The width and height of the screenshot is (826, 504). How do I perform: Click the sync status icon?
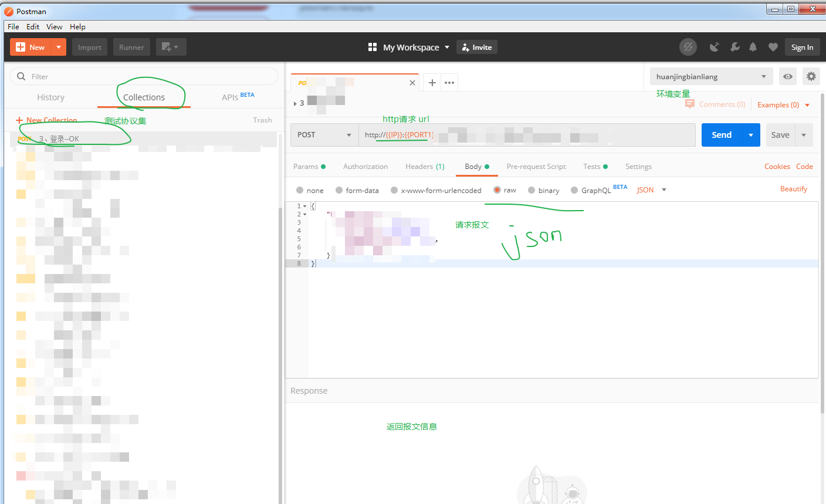tap(688, 47)
